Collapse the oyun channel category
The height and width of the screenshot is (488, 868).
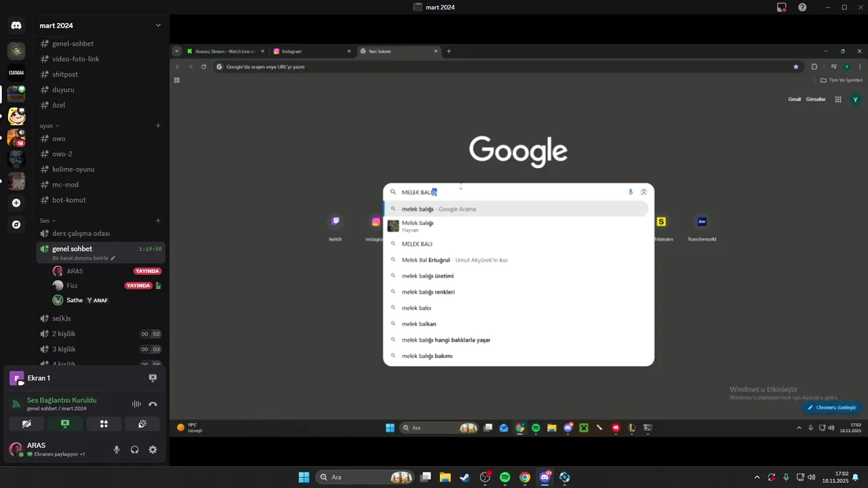(49, 125)
